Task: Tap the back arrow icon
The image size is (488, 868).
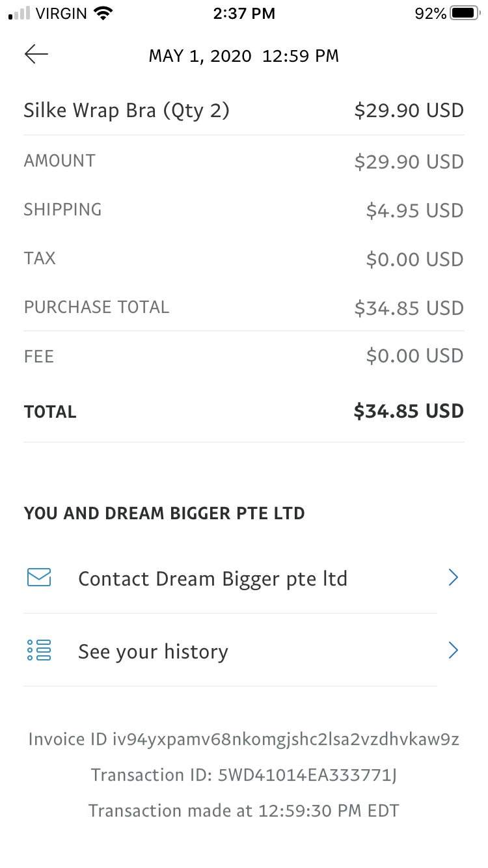Action: tap(36, 55)
